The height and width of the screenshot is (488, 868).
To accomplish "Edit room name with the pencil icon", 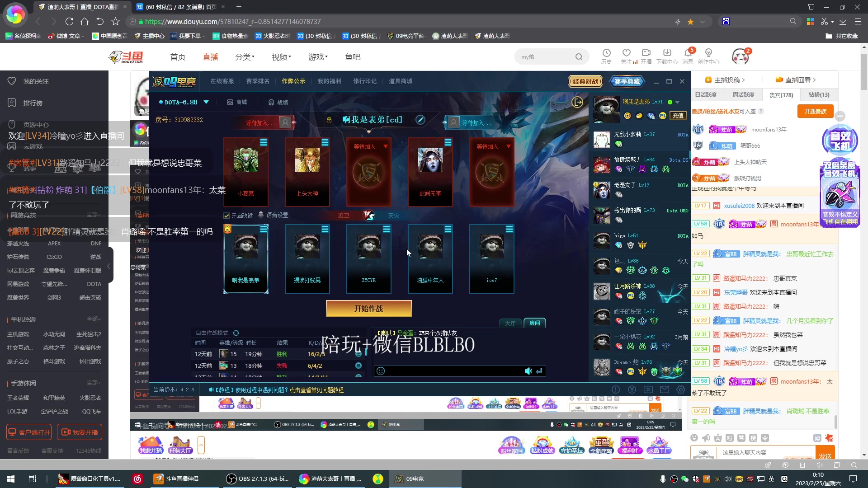I will [x=420, y=120].
